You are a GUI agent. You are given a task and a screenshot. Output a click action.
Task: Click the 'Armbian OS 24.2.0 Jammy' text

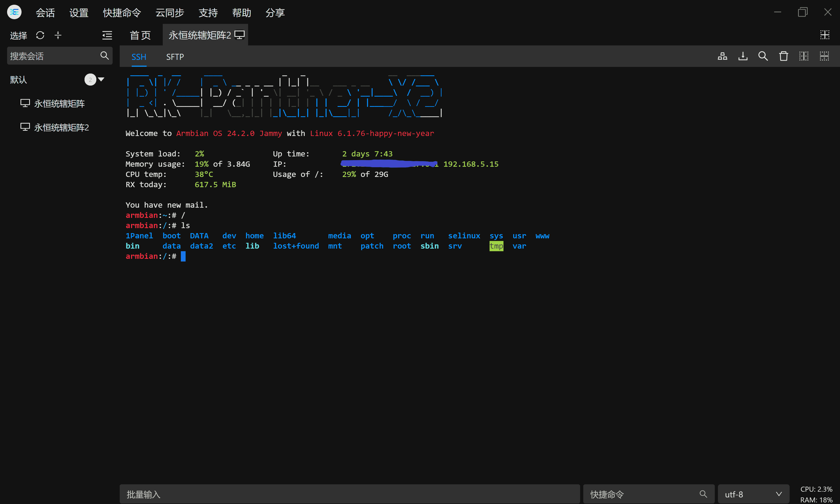(229, 133)
